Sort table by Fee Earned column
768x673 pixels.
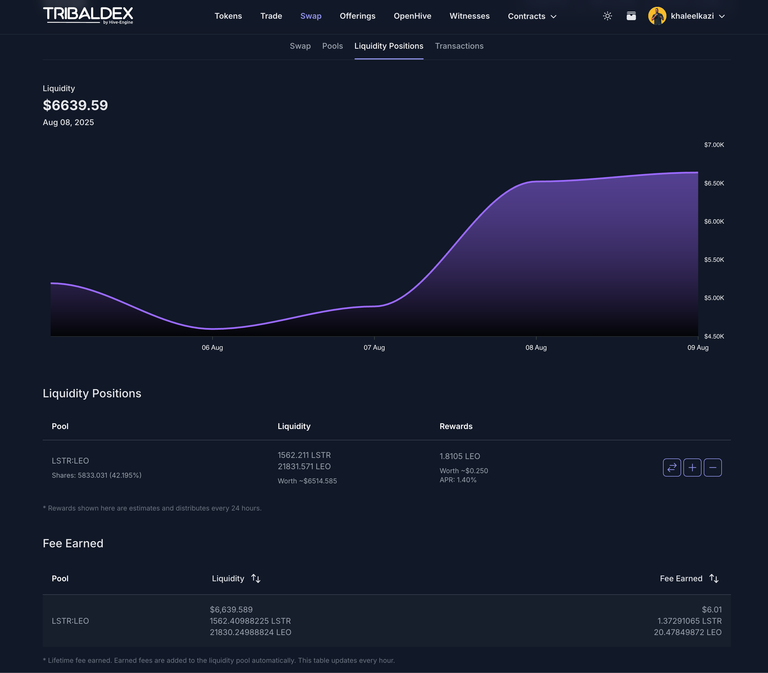[689, 578]
